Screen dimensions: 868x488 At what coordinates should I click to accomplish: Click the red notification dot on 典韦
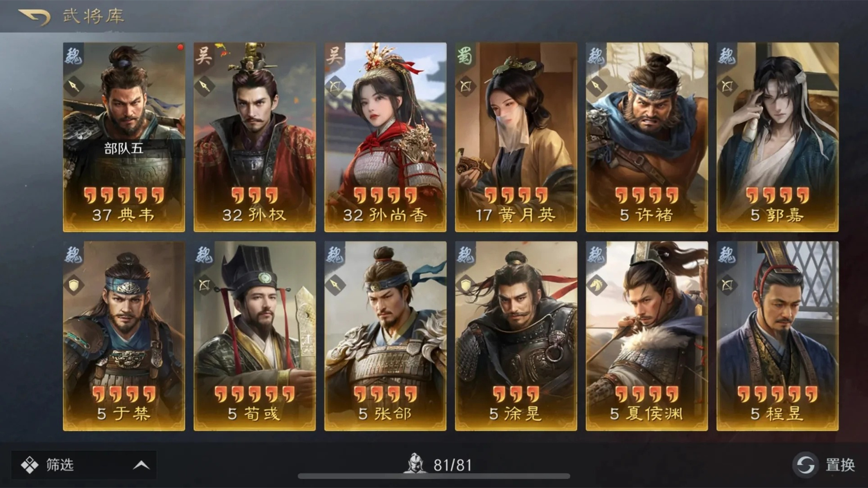tap(180, 47)
